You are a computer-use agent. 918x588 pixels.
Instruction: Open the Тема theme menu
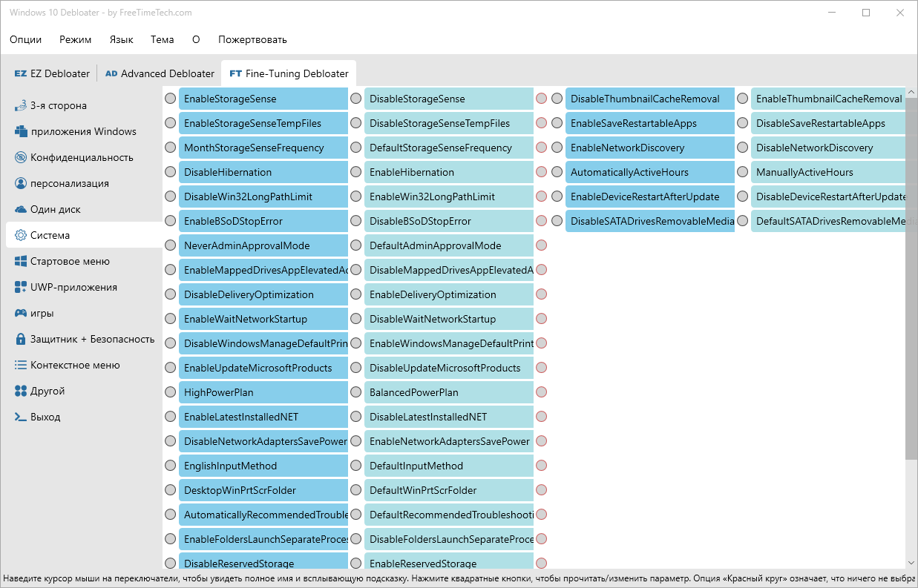[162, 39]
